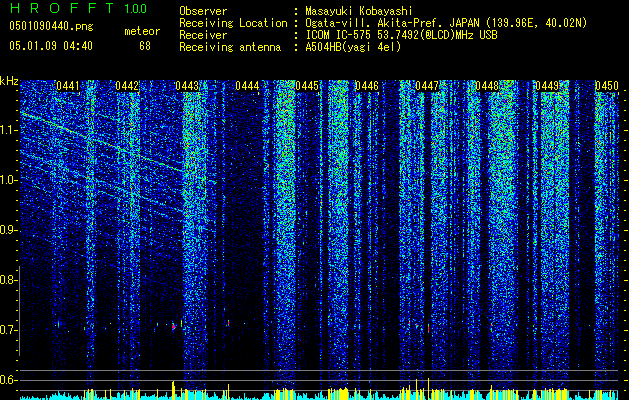Click the antenna A504HB(yagi 4el) text
The width and height of the screenshot is (629, 400).
pyautogui.click(x=353, y=47)
